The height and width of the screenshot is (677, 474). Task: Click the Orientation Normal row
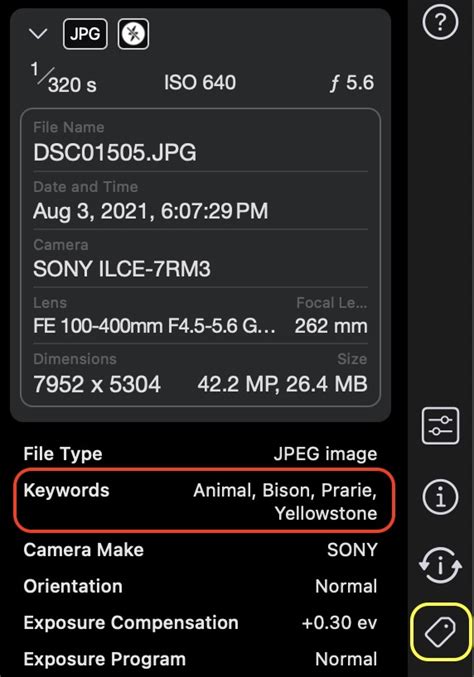point(200,586)
